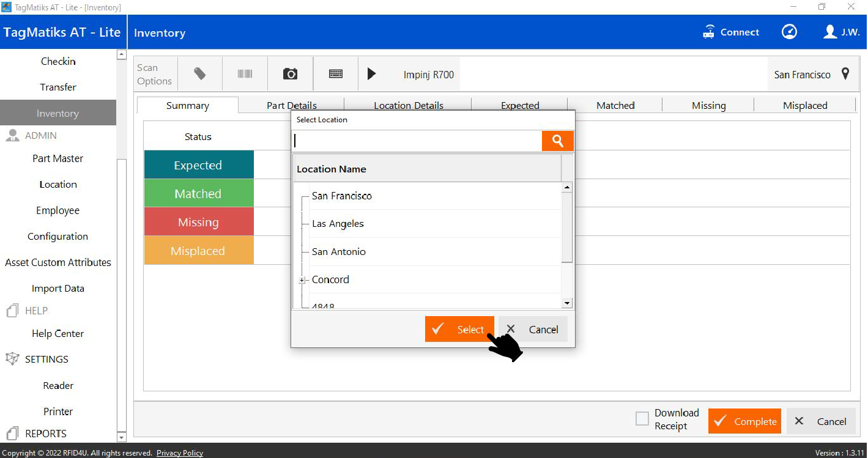Click the Connect reader button

731,32
